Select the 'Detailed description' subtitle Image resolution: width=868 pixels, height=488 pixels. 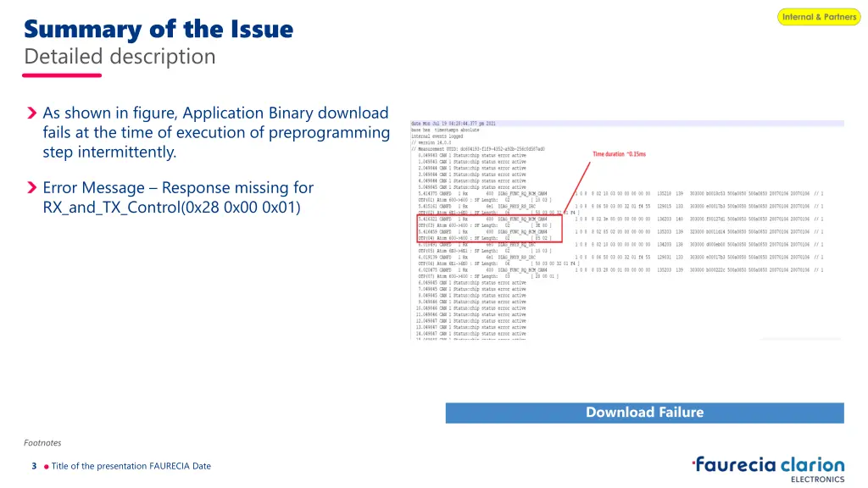[x=120, y=57]
